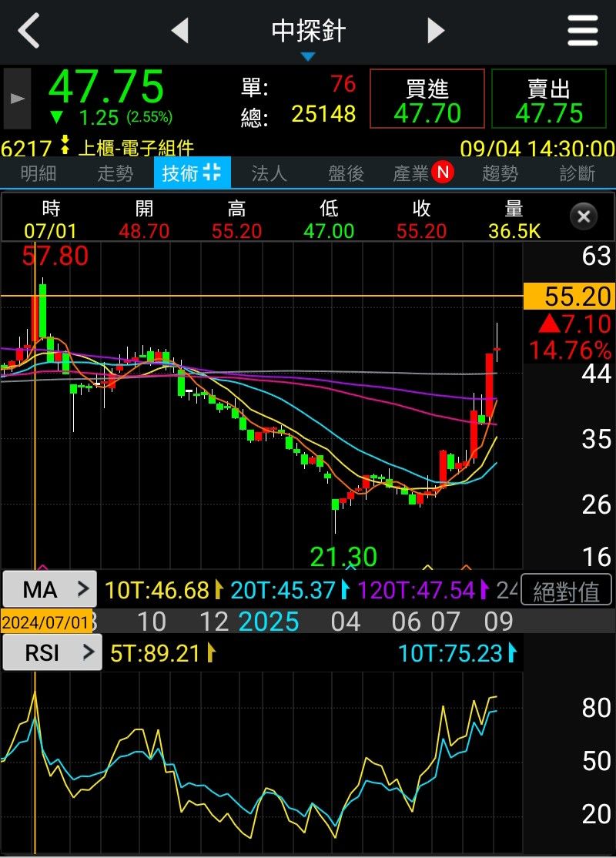Switch to the 走勢 tab
Screen dimensions: 616x858
tap(115, 173)
